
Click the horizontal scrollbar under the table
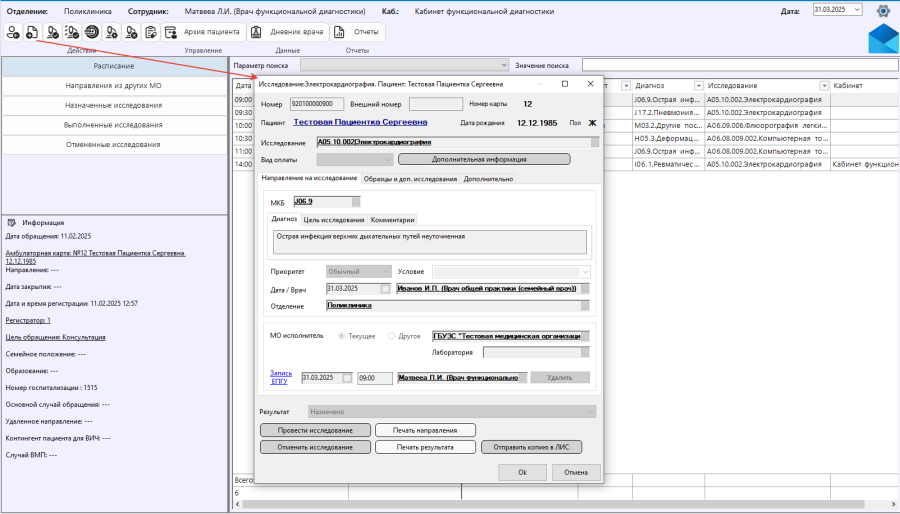pyautogui.click(x=554, y=504)
